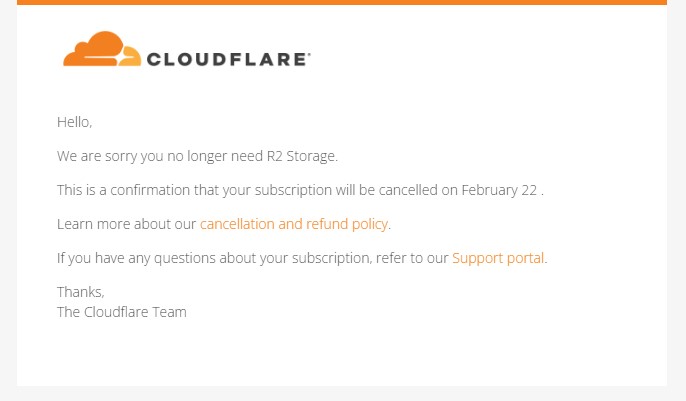Click the 'Thanks,' closing line
This screenshot has width=686, height=401.
[80, 292]
